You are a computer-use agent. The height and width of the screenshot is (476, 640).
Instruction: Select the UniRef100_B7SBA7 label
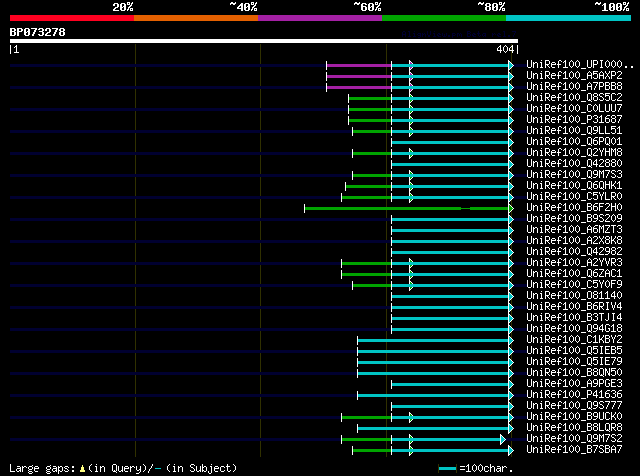click(x=574, y=450)
